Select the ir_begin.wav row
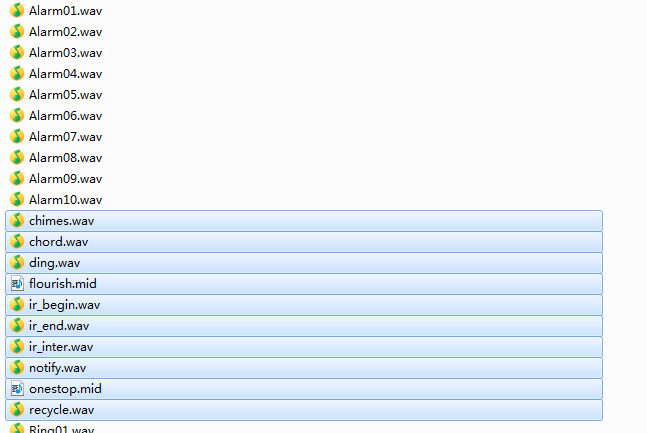647x433 pixels. pos(304,305)
